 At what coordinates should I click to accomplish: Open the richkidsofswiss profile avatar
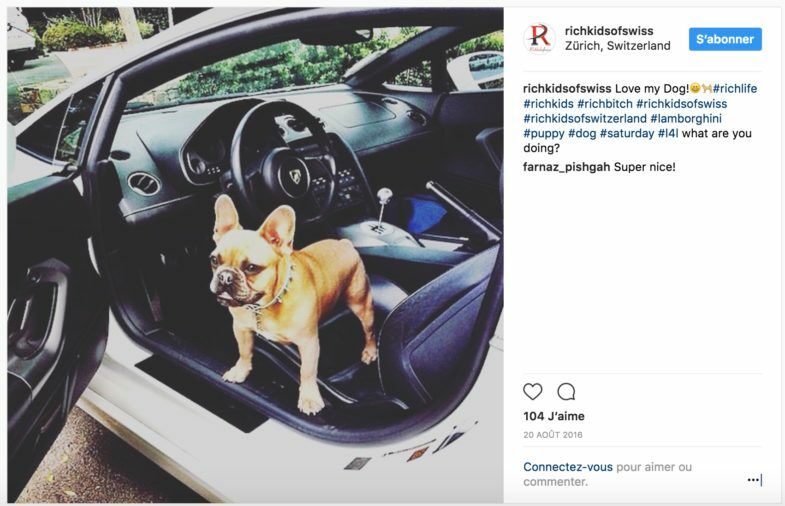[x=539, y=39]
